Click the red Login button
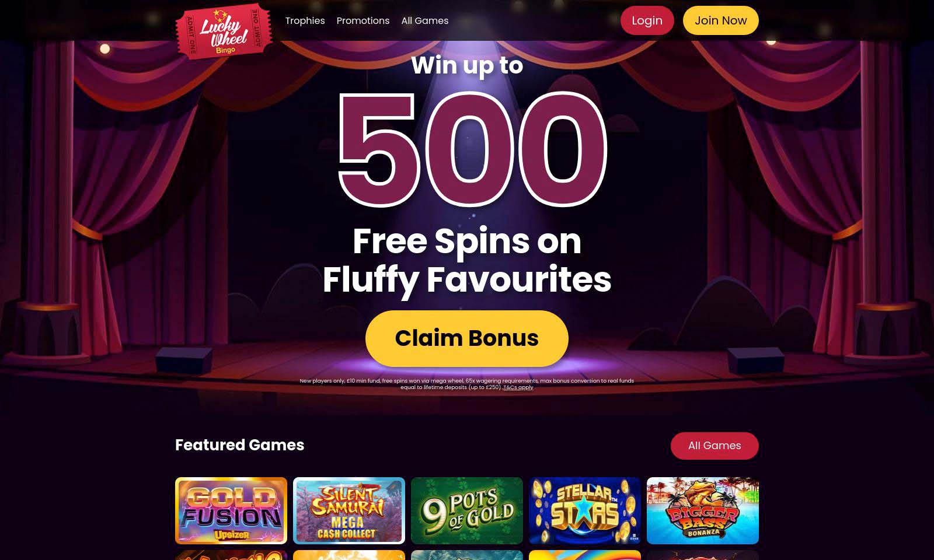 [647, 20]
